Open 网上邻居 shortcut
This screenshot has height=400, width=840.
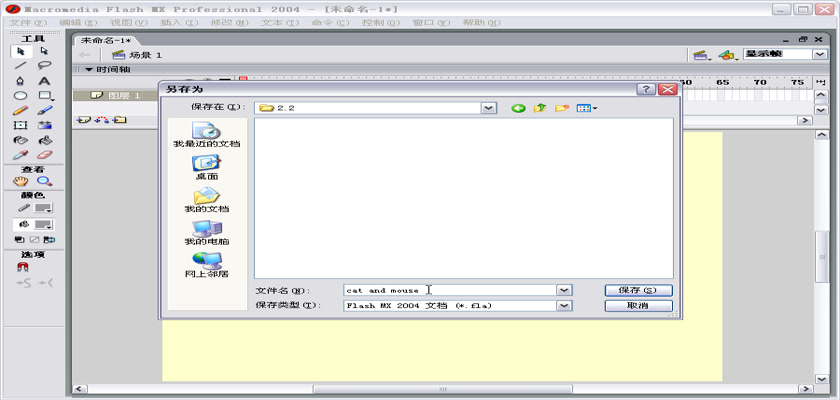207,265
